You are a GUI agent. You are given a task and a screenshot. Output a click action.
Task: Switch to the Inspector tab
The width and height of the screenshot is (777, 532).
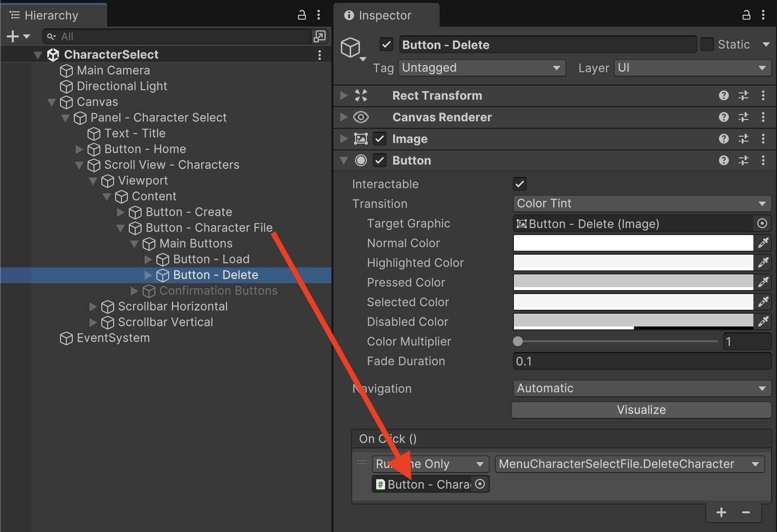[385, 15]
